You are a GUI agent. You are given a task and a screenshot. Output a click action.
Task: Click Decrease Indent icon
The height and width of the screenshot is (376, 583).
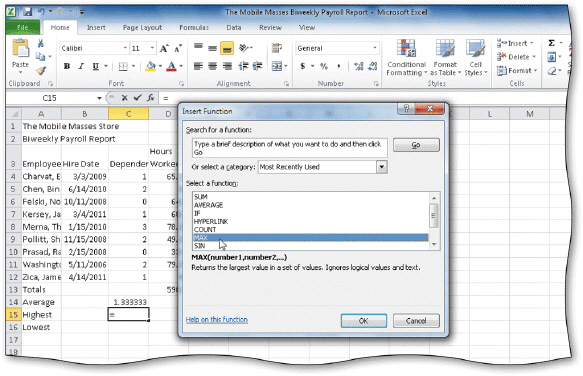point(243,66)
